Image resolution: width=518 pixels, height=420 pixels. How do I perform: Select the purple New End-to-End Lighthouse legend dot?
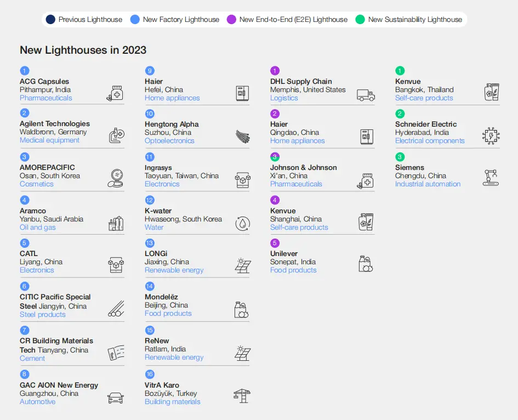click(231, 20)
